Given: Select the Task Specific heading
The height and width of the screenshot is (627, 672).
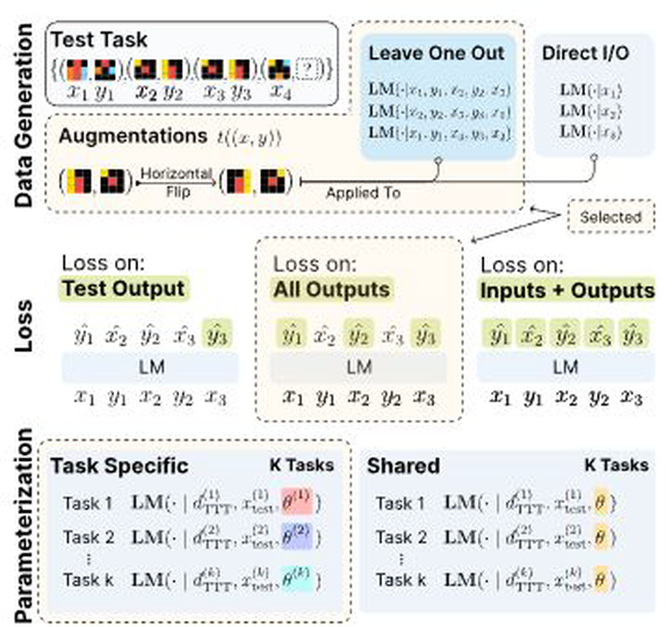Looking at the screenshot, I should pyautogui.click(x=119, y=465).
